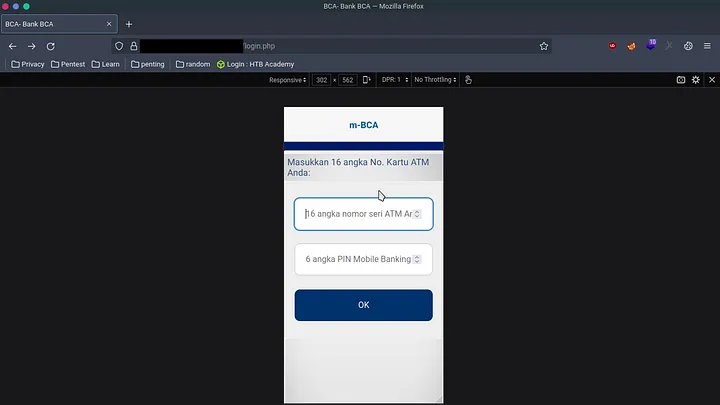This screenshot has width=720, height=405.
Task: Rotate the responsive viewport
Action: point(366,80)
